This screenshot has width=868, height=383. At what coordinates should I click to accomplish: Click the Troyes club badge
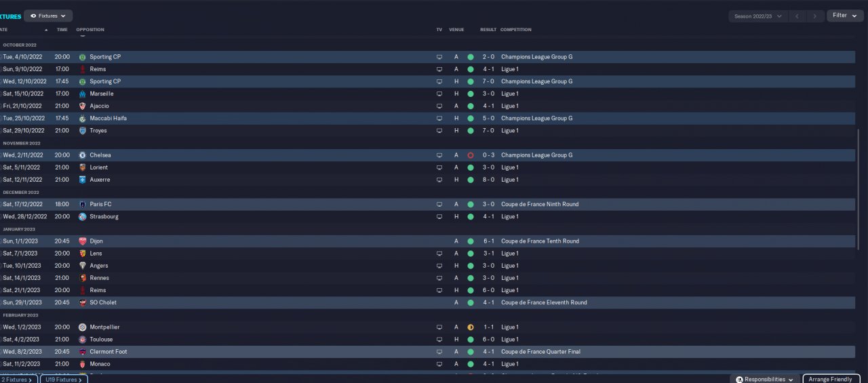83,131
